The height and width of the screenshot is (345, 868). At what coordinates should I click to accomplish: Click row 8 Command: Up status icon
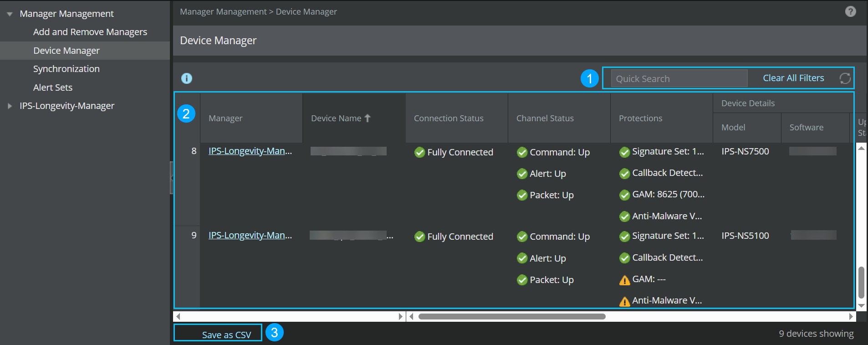click(x=522, y=152)
